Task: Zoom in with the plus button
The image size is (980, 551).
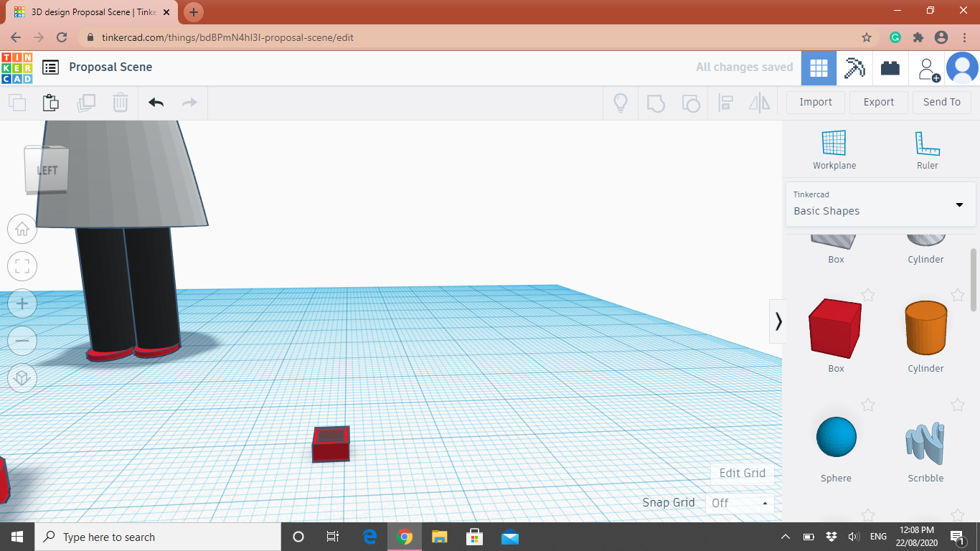Action: pos(22,303)
